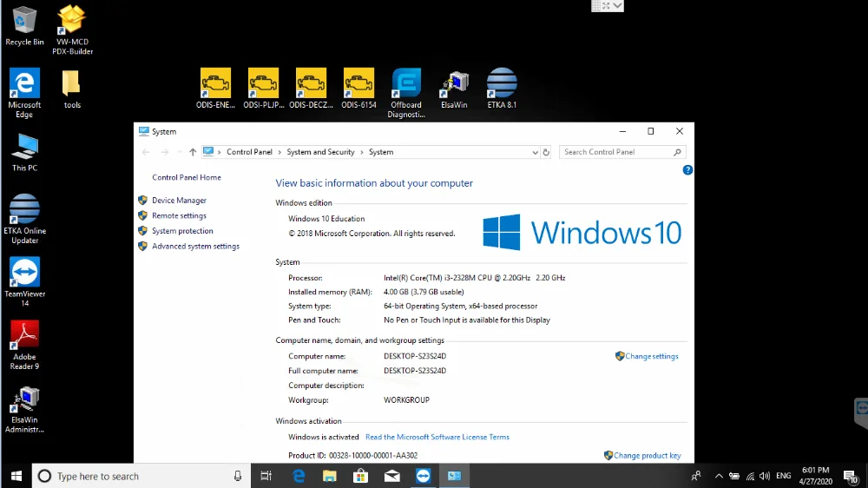Open the Windows Start menu

pos(16,476)
